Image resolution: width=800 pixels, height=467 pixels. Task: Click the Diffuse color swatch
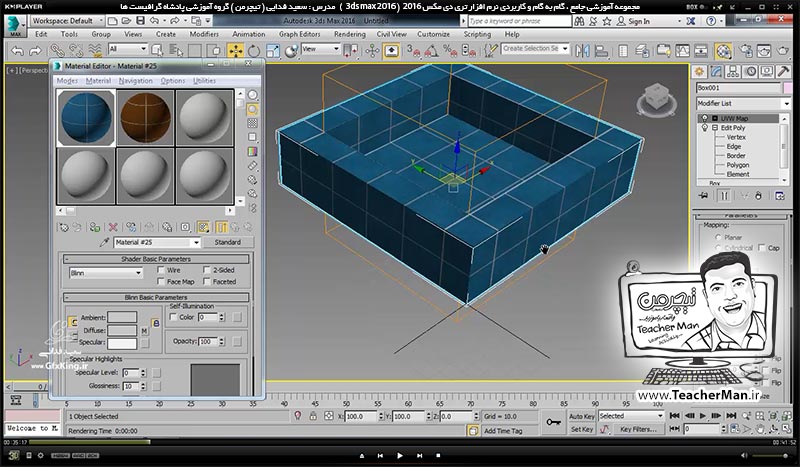122,330
